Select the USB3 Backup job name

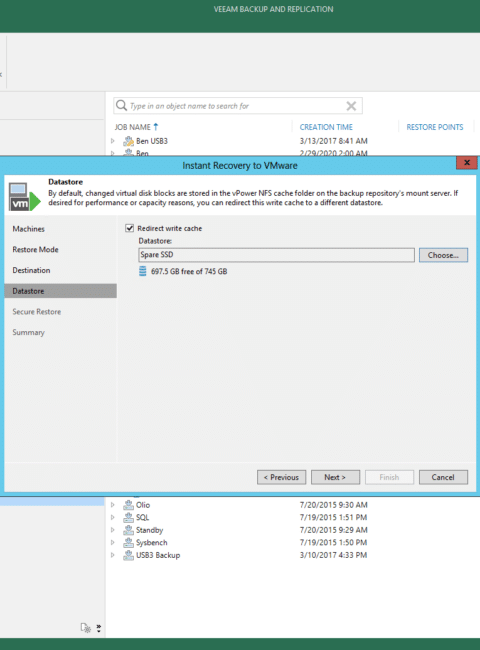coord(158,555)
